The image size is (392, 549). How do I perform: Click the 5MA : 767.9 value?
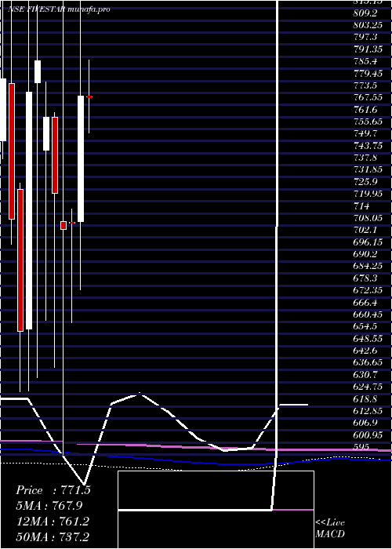coord(49,506)
